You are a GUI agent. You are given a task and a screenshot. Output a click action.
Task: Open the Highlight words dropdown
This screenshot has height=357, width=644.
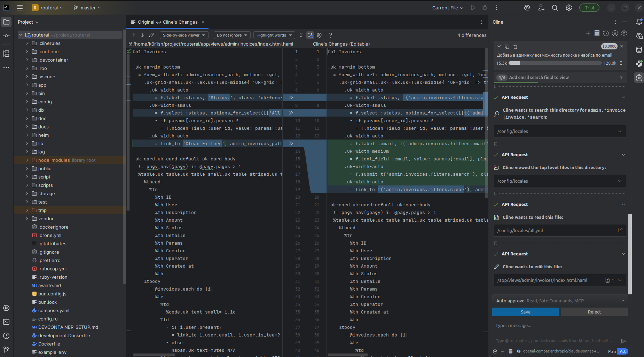tap(274, 35)
